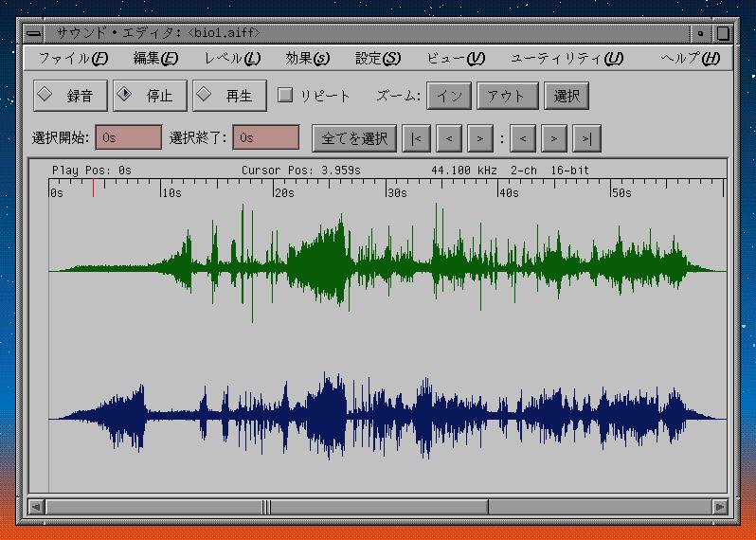Click the 2-ch channel count text

pos(524,171)
